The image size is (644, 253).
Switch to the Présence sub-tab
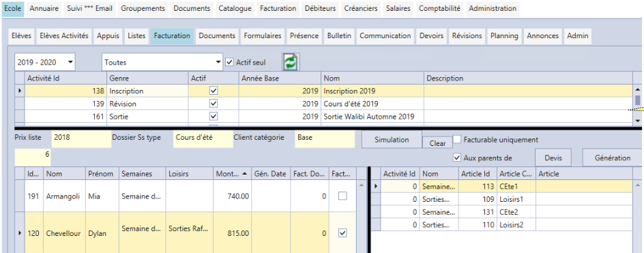pyautogui.click(x=304, y=35)
